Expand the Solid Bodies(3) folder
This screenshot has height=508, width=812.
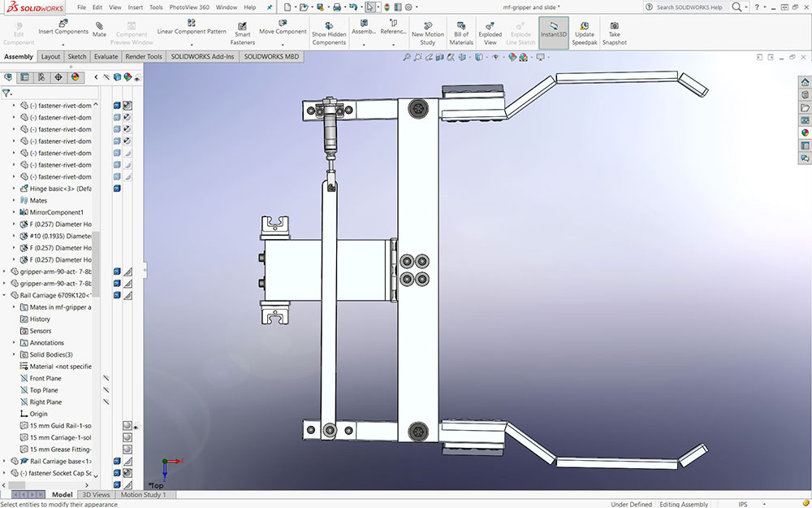pos(14,354)
